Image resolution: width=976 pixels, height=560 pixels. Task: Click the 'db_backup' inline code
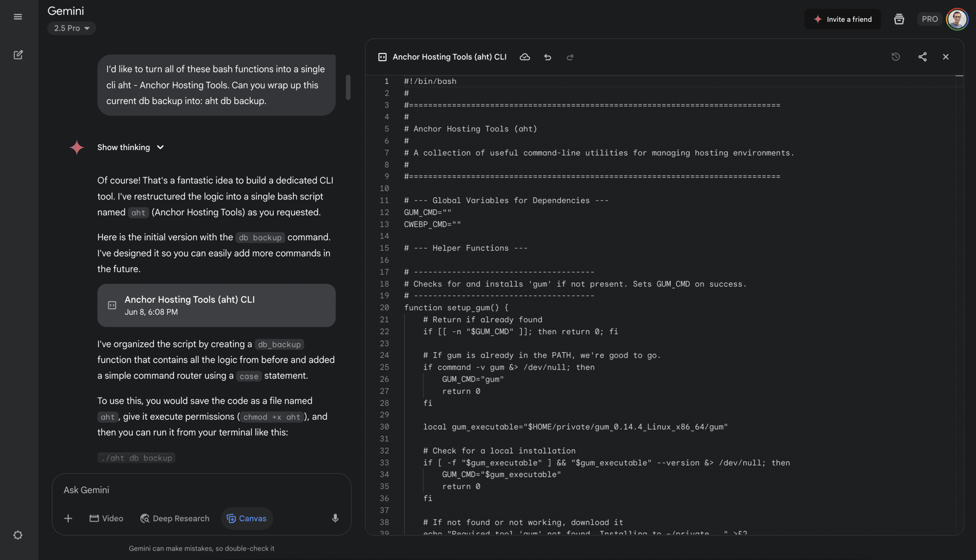click(279, 345)
